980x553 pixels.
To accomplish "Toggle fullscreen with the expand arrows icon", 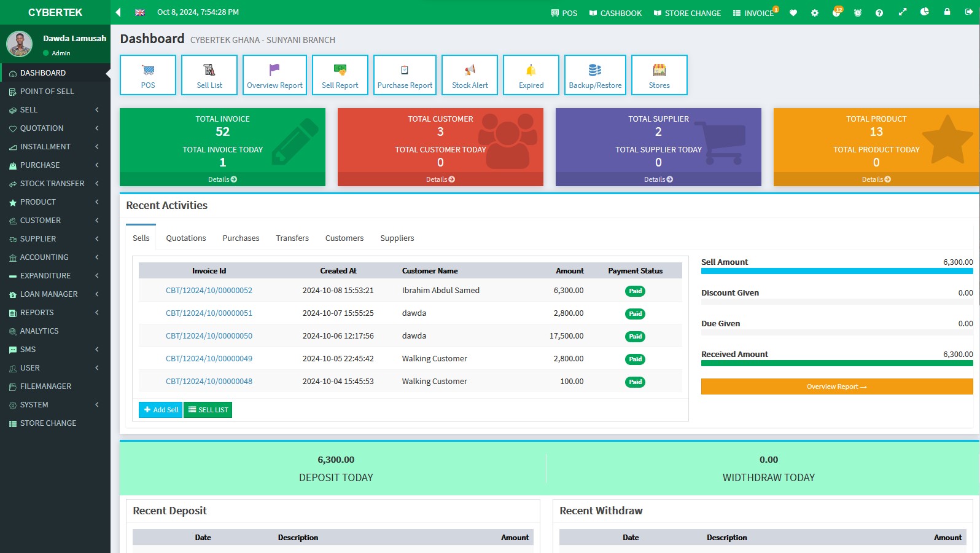I will [x=902, y=12].
